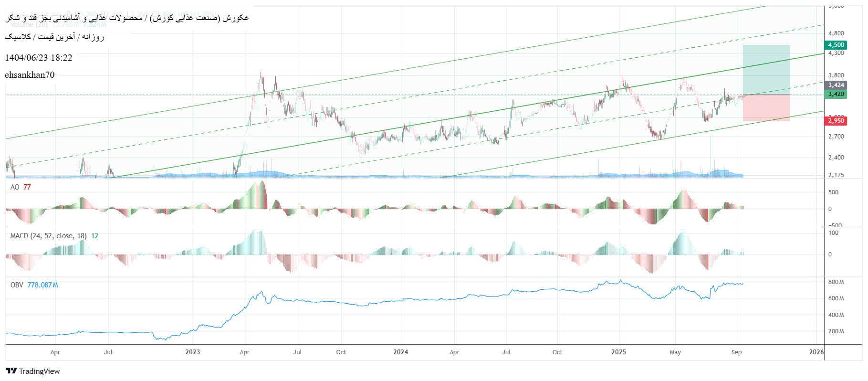
Task: Click the faint Volume (20) legend
Action: [29, 24]
